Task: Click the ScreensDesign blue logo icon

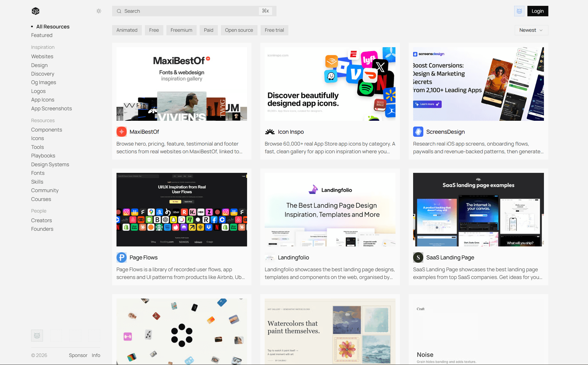Action: [418, 132]
